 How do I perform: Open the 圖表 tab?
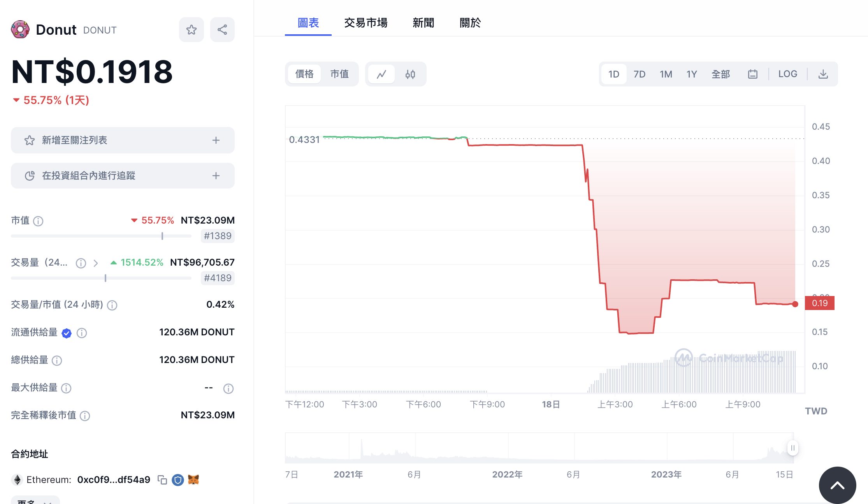[x=308, y=23]
